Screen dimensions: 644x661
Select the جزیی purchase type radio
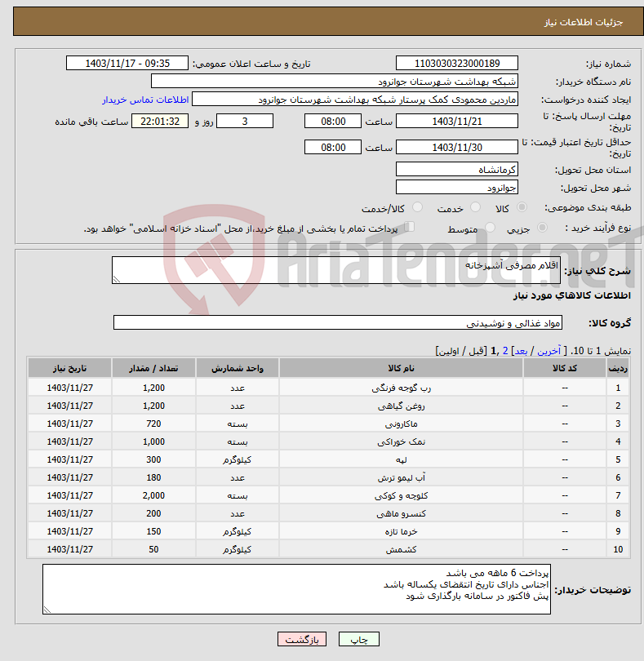click(x=542, y=228)
